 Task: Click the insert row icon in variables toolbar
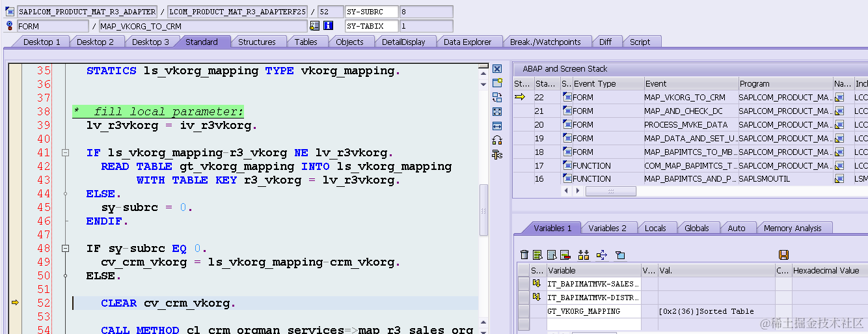point(537,255)
